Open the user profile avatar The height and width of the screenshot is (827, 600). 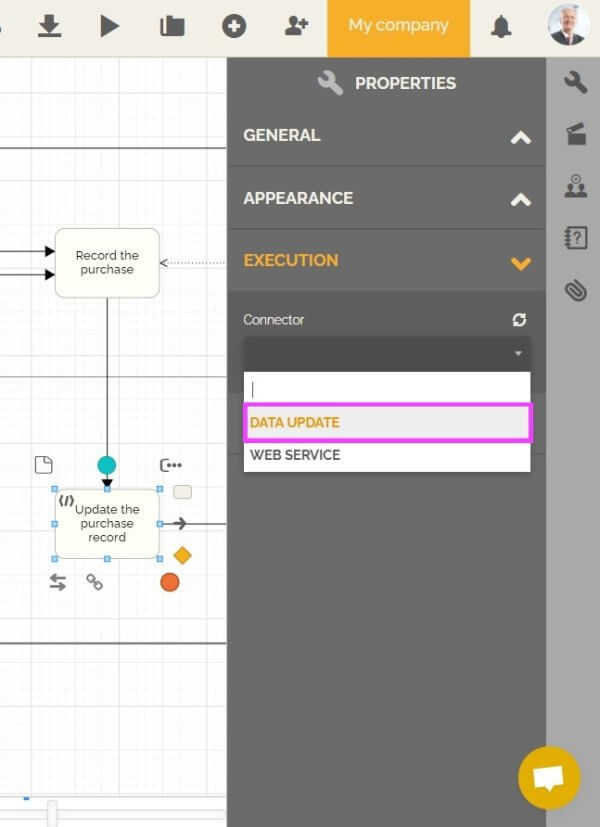coord(568,26)
